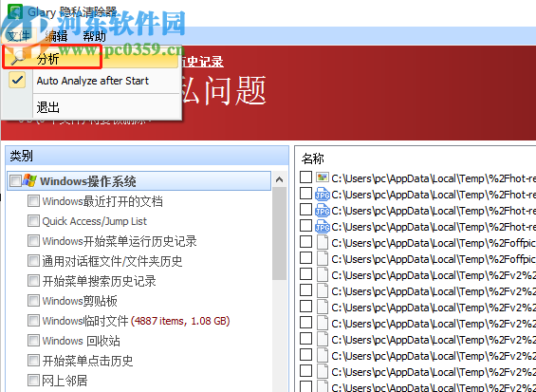This screenshot has height=392, width=536.
Task: Select the (4887 items, 1.08 GB) text
Action: (180, 321)
